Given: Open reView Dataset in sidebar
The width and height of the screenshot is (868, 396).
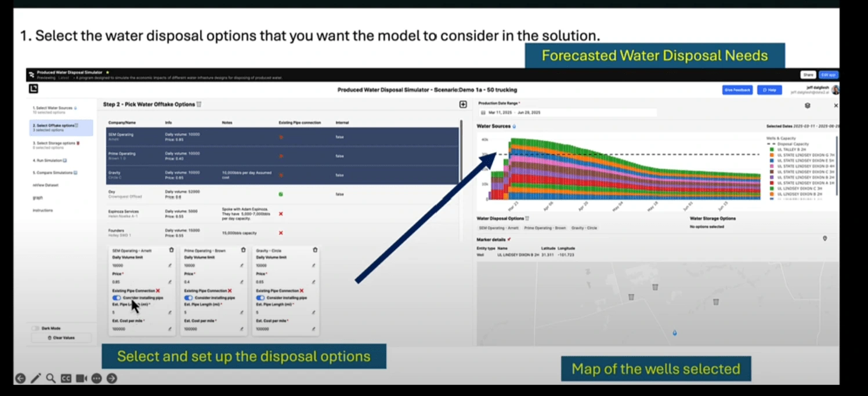Looking at the screenshot, I should (x=45, y=185).
